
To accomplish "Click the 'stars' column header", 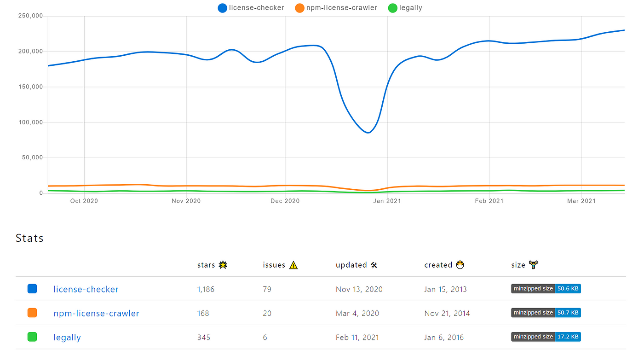I will (206, 265).
